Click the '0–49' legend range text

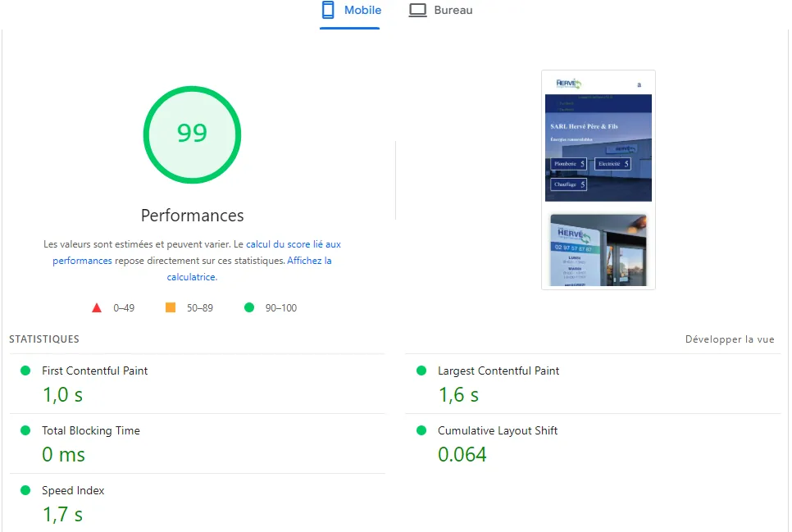(124, 307)
